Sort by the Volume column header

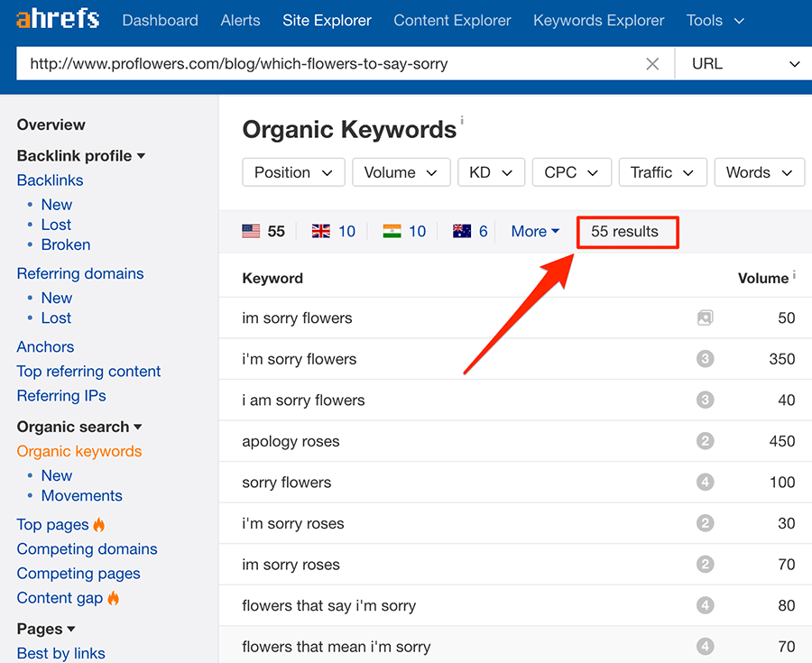[x=762, y=278]
